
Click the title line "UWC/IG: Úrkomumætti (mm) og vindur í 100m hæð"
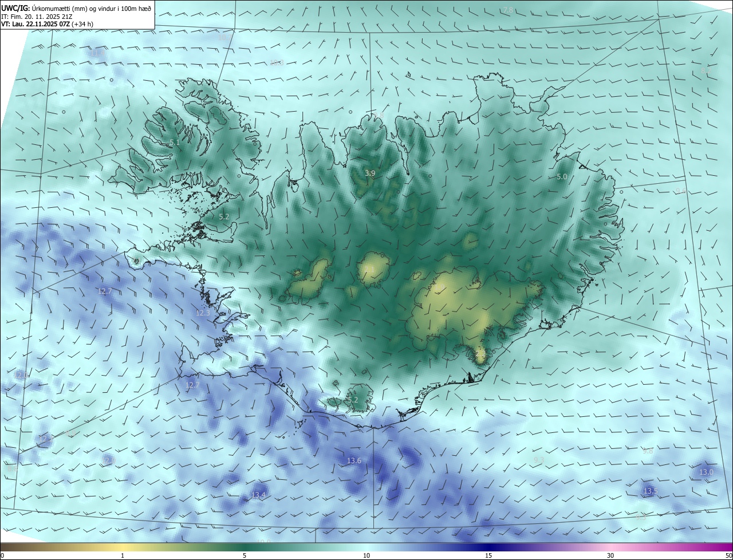tap(76, 8)
